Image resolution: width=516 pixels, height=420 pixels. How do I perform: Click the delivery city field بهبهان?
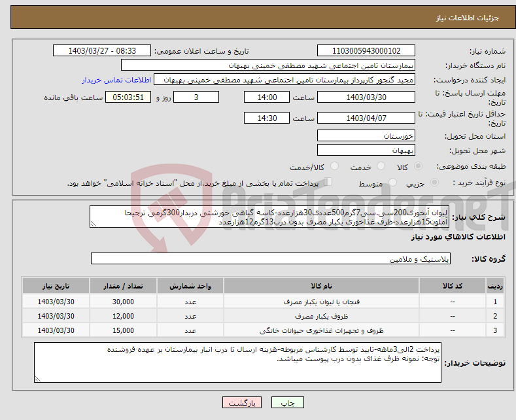pyautogui.click(x=366, y=150)
